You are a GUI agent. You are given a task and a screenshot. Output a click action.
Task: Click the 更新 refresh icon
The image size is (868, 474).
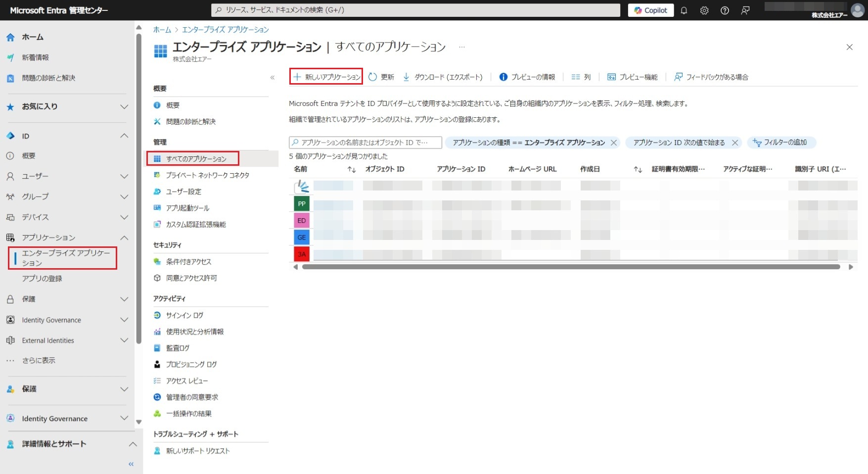(373, 77)
